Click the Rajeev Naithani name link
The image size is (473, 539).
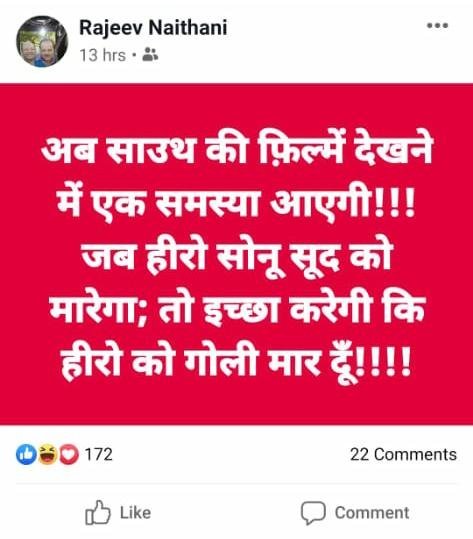(x=153, y=28)
